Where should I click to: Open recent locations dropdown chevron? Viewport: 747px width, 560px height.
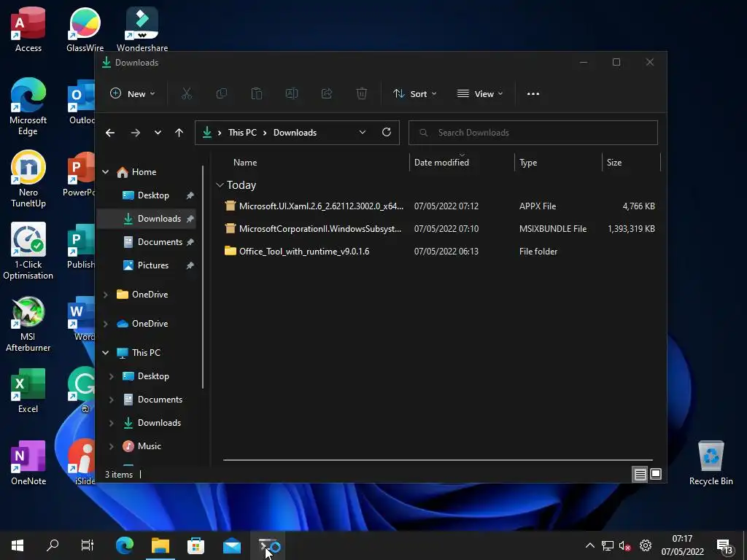click(x=158, y=133)
